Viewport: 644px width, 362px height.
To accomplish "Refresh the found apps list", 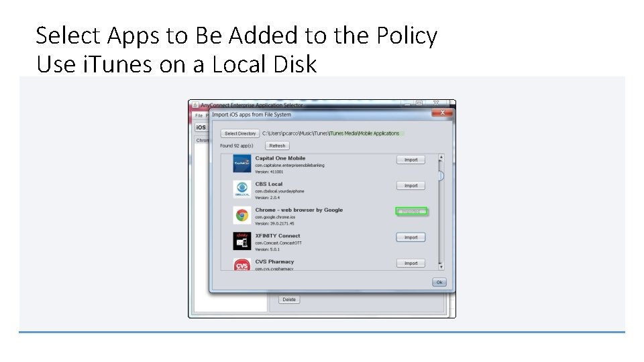I will click(x=277, y=145).
